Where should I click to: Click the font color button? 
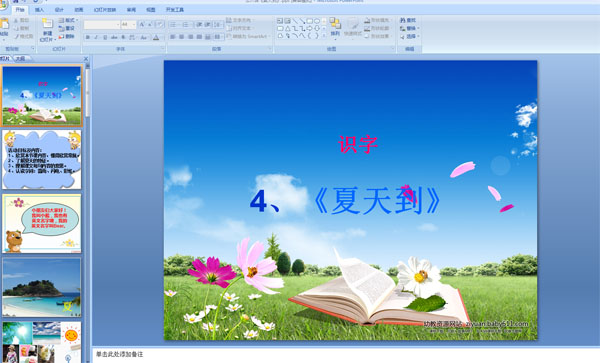156,37
